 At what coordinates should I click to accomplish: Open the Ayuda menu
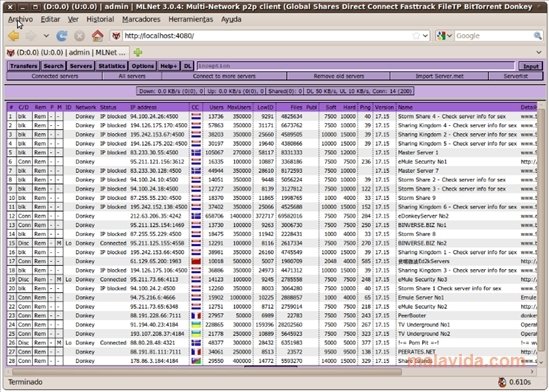point(231,20)
